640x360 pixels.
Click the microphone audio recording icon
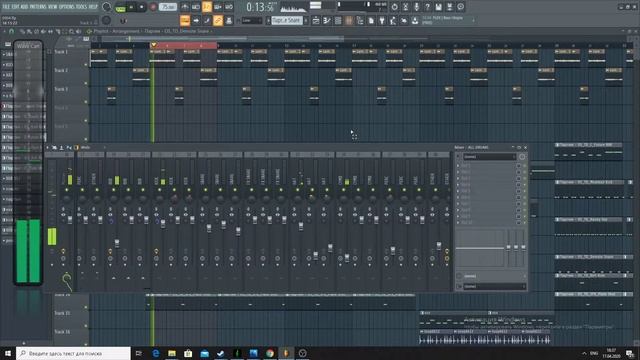(x=416, y=7)
